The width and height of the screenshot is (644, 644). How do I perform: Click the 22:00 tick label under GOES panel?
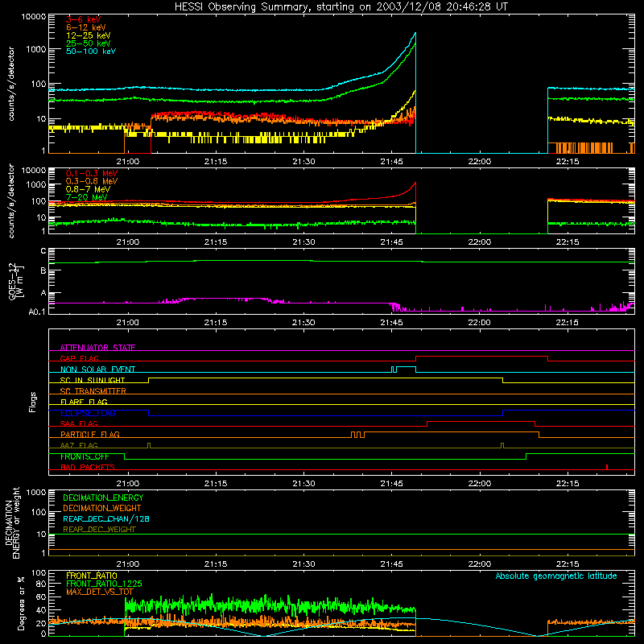[x=479, y=323]
